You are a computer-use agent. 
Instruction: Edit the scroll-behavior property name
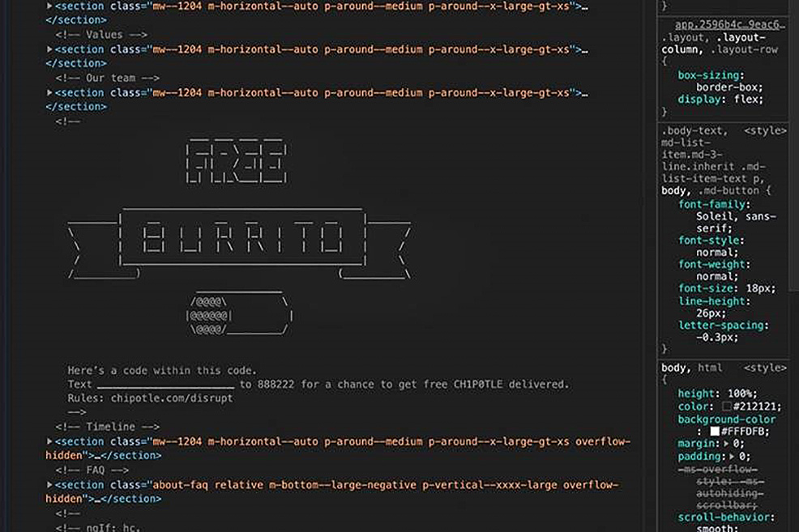[724, 517]
